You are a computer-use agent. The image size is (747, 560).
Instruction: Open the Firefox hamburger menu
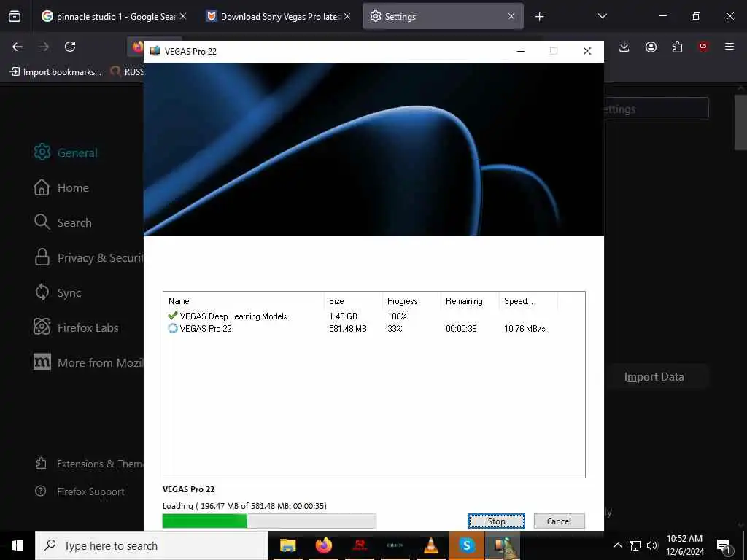pyautogui.click(x=729, y=47)
